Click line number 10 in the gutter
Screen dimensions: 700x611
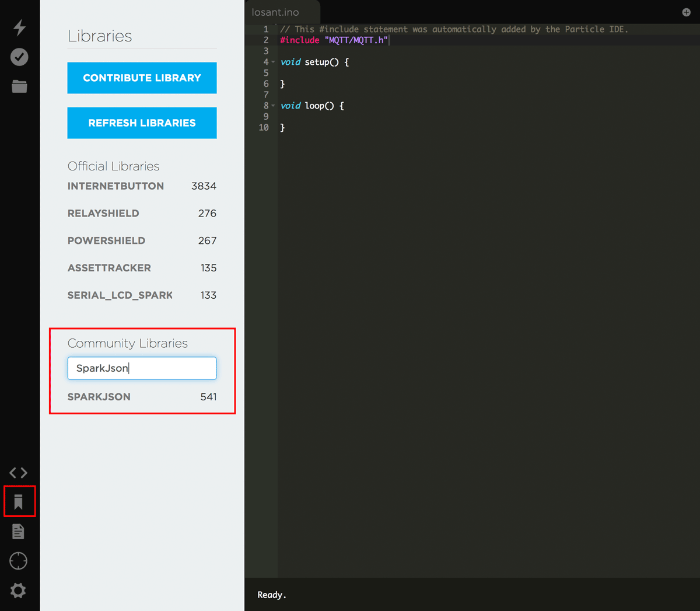(264, 127)
